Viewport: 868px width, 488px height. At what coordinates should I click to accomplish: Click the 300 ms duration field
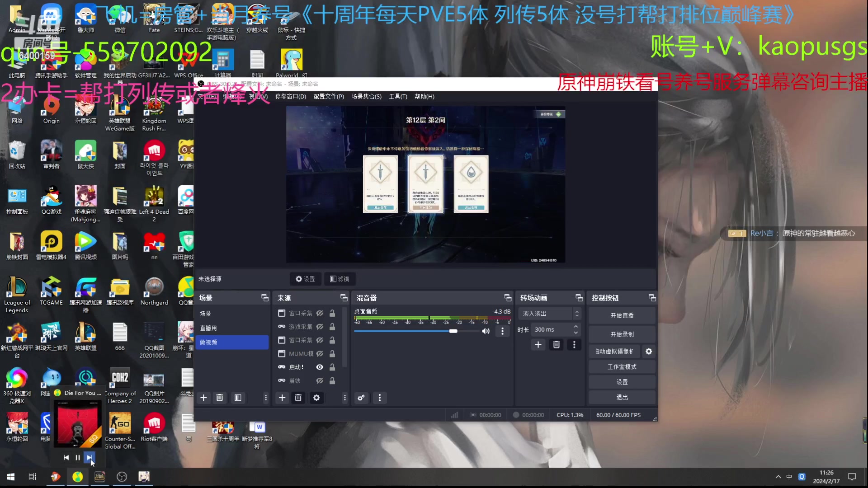tap(552, 329)
